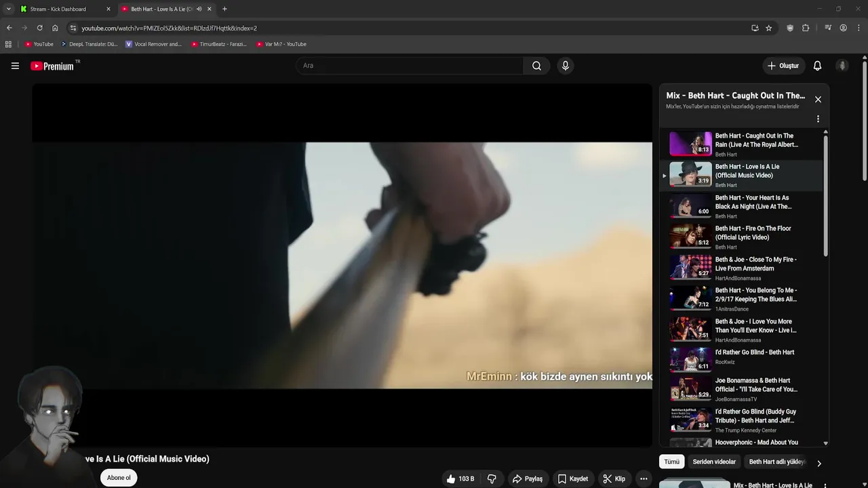This screenshot has height=488, width=868.
Task: Click the Klip scissors button
Action: pyautogui.click(x=614, y=479)
